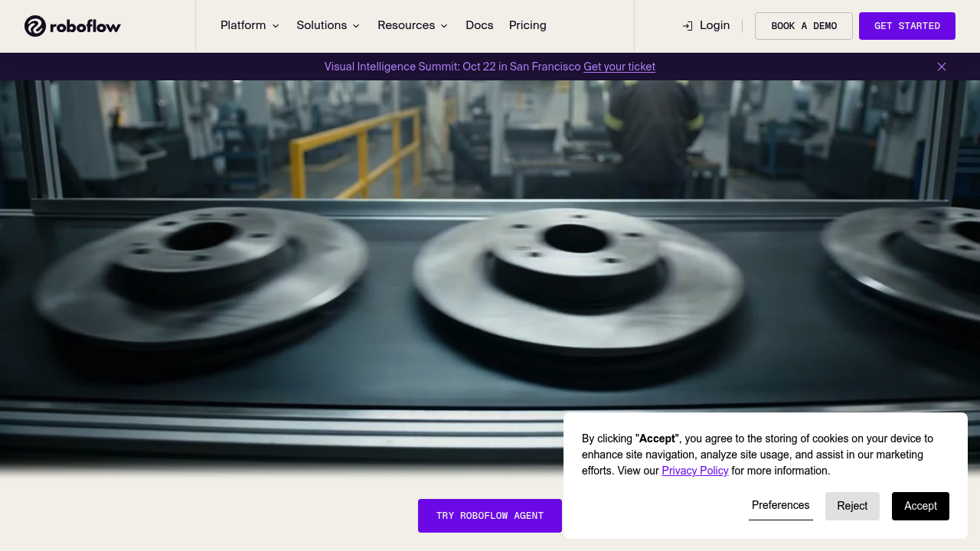Expand the Solutions dropdown menu
The height and width of the screenshot is (551, 980).
pyautogui.click(x=328, y=25)
